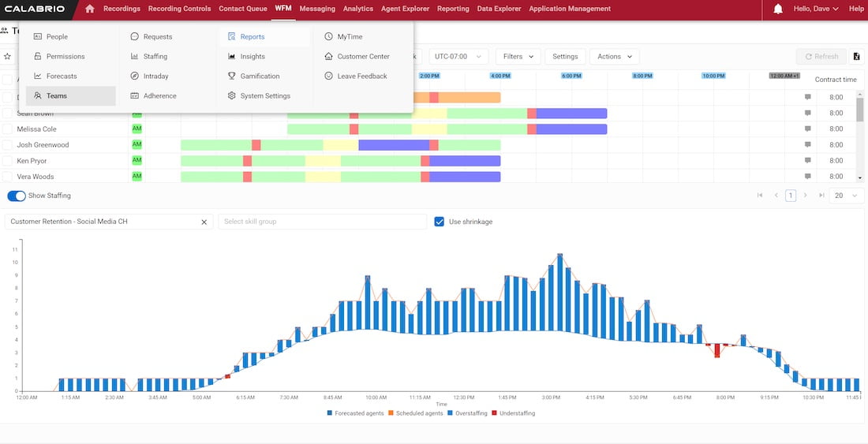Image resolution: width=868 pixels, height=444 pixels.
Task: Go to the last page of results
Action: (x=821, y=196)
